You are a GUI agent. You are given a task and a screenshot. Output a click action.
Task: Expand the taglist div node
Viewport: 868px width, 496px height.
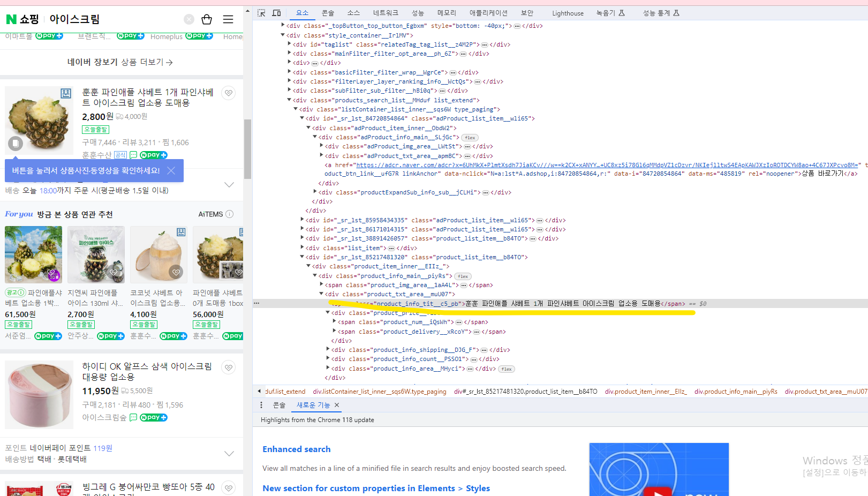(x=289, y=44)
